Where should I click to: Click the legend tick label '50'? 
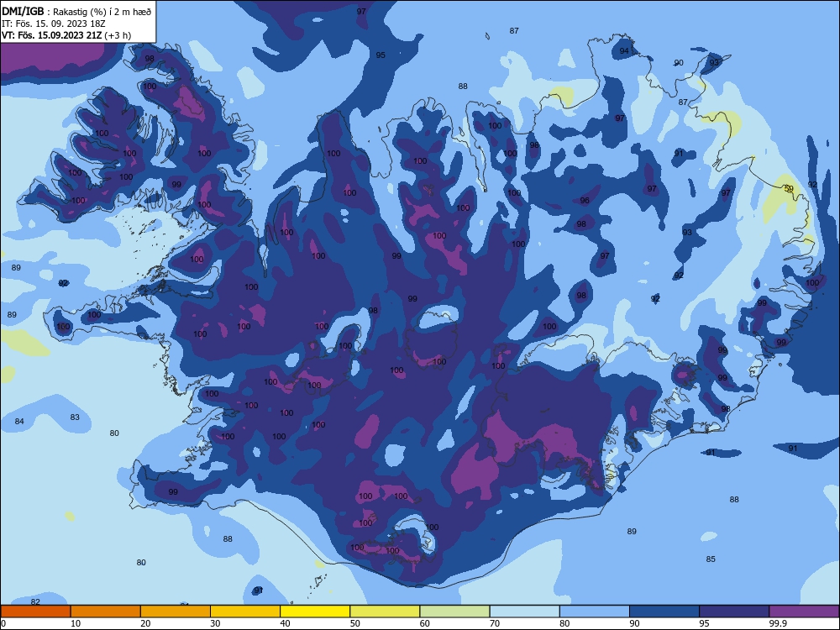click(355, 623)
